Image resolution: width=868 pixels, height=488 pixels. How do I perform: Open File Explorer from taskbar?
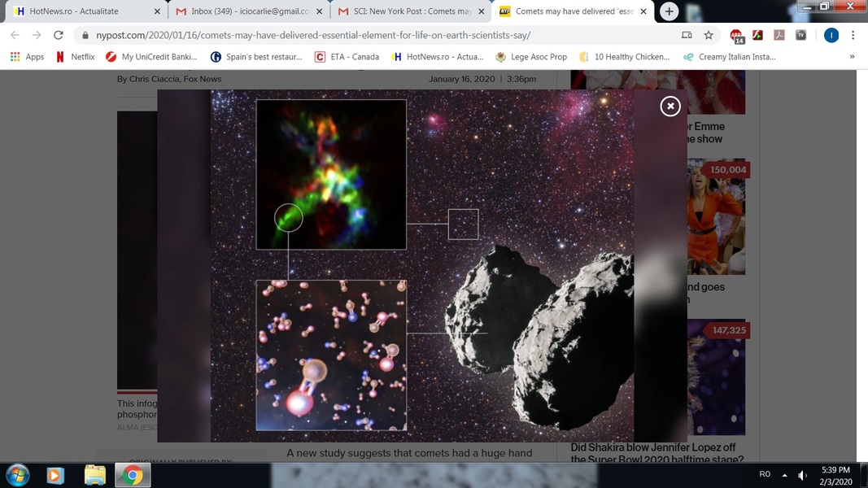[x=94, y=475]
